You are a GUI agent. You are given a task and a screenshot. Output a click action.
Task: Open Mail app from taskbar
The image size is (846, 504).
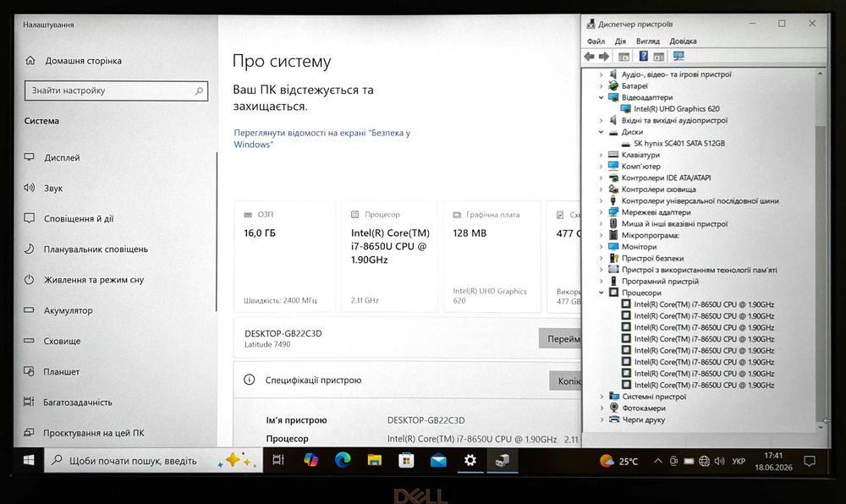coord(438,460)
